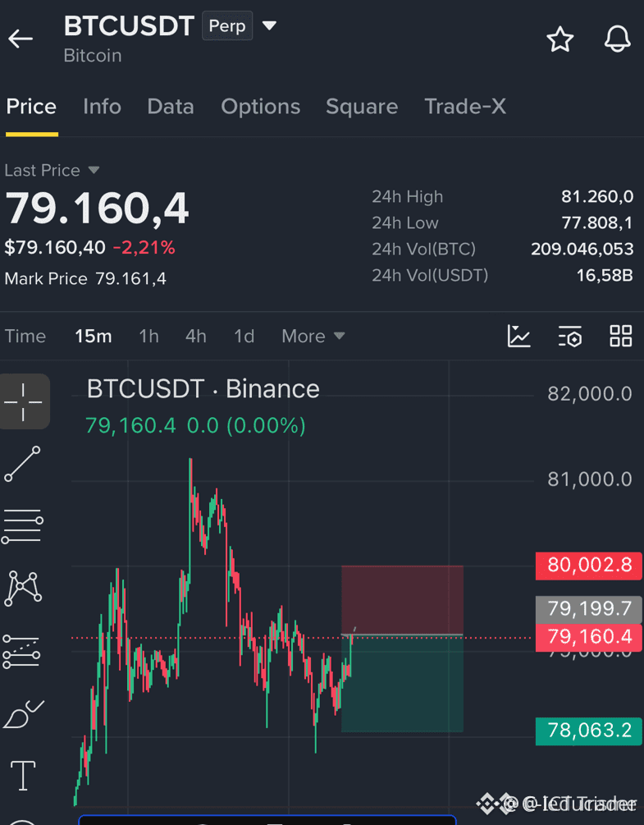Switch to the Options tab
The width and height of the screenshot is (644, 825).
(x=261, y=107)
